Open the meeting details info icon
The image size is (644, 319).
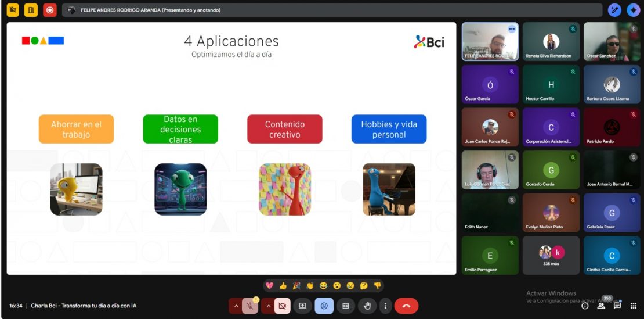[x=585, y=306]
